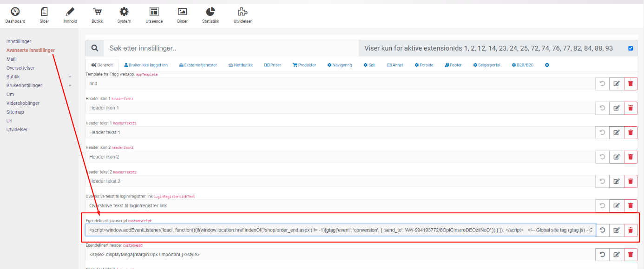Open the Butikk shopping cart icon
Viewport: 644px width, 269px height.
coord(97,12)
